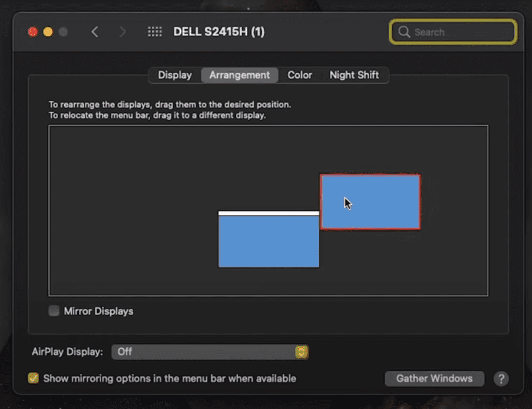Viewport: 532px width, 409px height.
Task: Click the AirPlay dropdown stepper arrows
Action: [301, 352]
